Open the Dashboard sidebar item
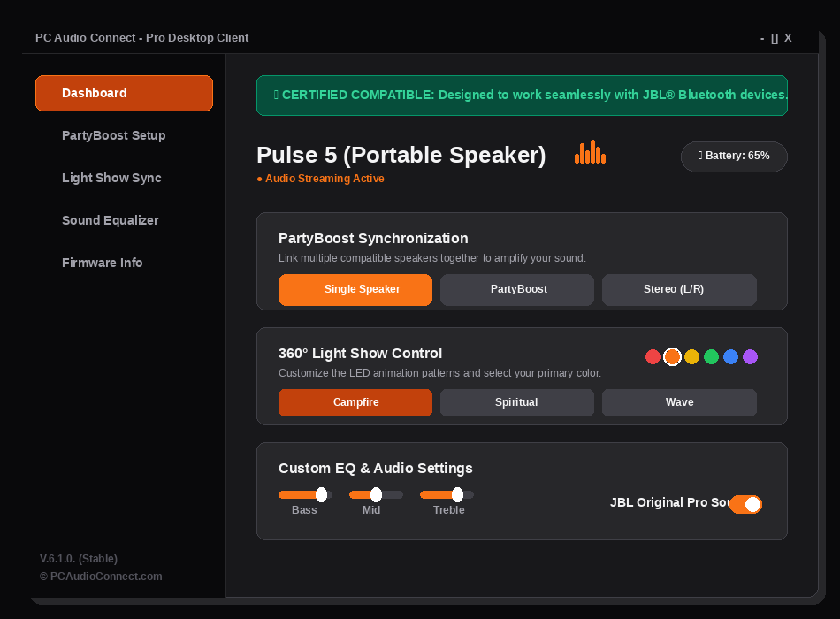The height and width of the screenshot is (619, 840). click(x=125, y=93)
